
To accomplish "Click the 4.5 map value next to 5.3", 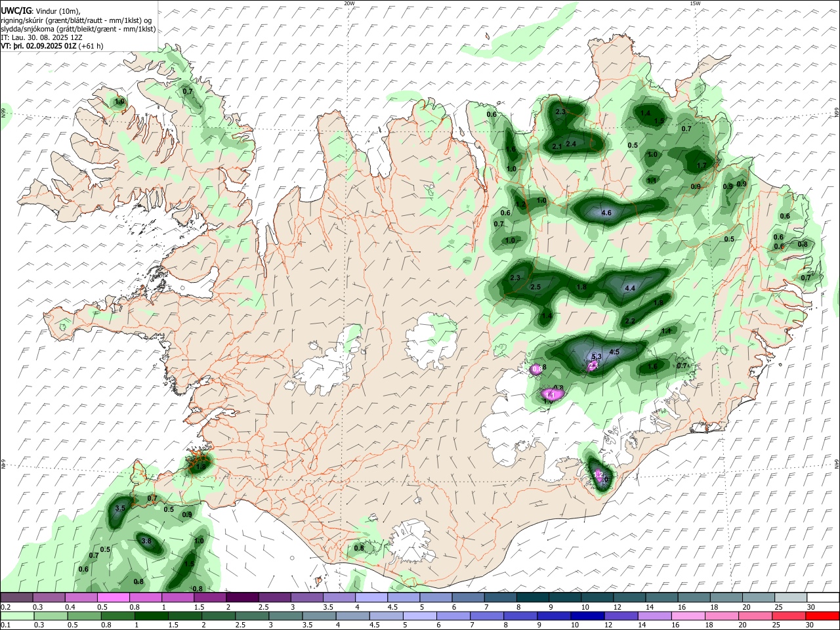I will [x=614, y=352].
